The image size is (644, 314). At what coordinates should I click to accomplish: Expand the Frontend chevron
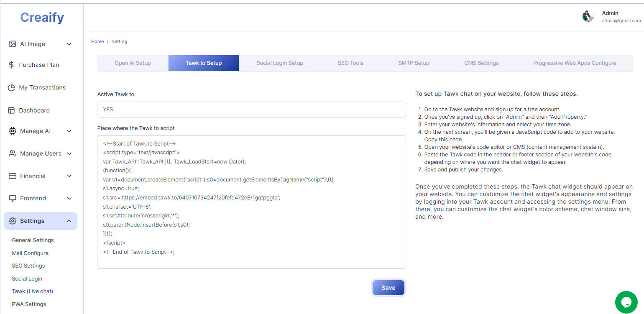[69, 198]
